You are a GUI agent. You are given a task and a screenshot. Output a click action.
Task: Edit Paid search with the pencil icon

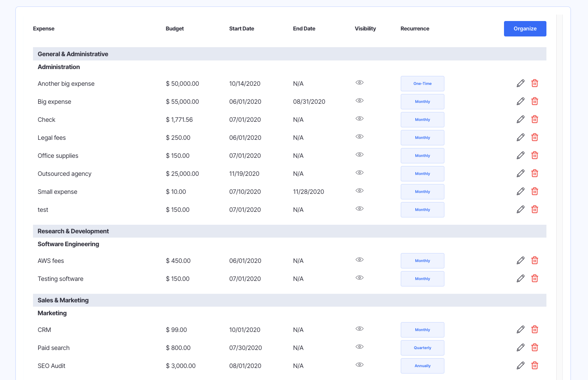pyautogui.click(x=520, y=347)
